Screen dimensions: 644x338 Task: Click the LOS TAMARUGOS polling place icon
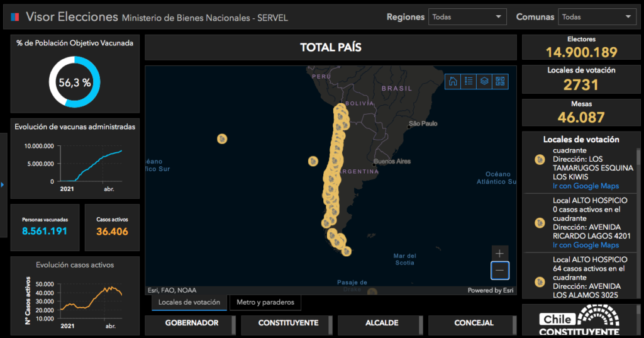coord(539,160)
